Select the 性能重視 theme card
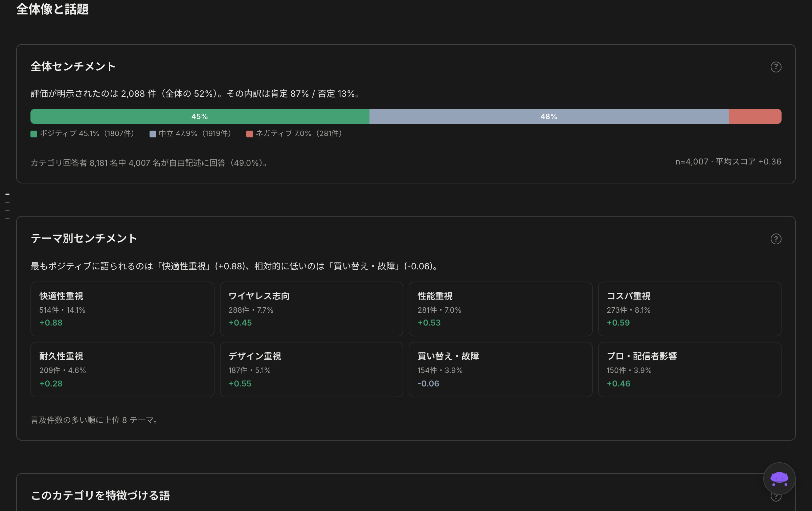The height and width of the screenshot is (511, 812). coord(500,309)
